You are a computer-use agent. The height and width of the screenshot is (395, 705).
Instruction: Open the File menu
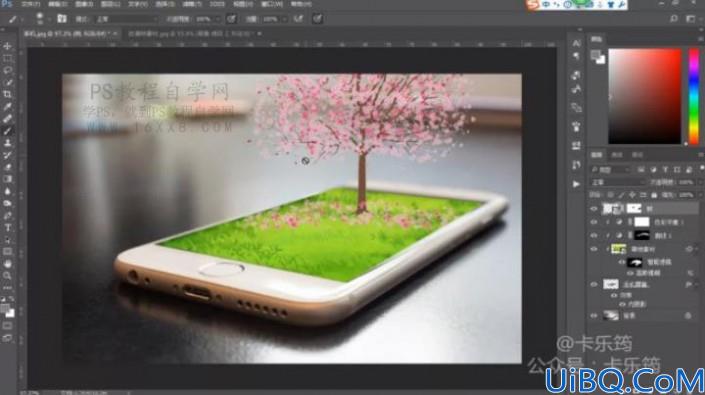click(31, 4)
